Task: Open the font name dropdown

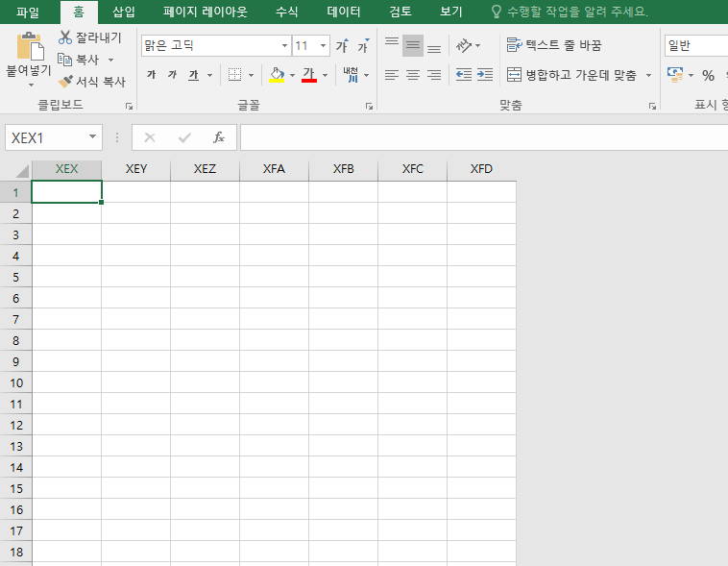Action: coord(284,45)
